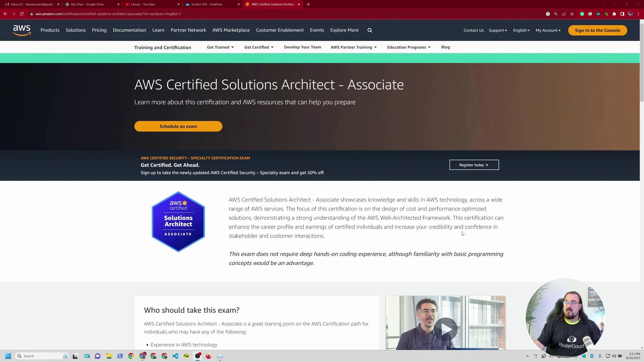Expand the Get Certified dropdown
Image resolution: width=644 pixels, height=362 pixels.
pyautogui.click(x=259, y=47)
